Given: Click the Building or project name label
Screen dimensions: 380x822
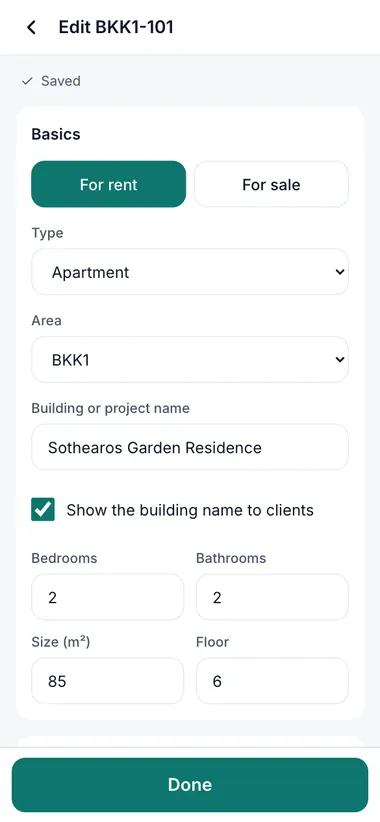Looking at the screenshot, I should coord(111,408).
